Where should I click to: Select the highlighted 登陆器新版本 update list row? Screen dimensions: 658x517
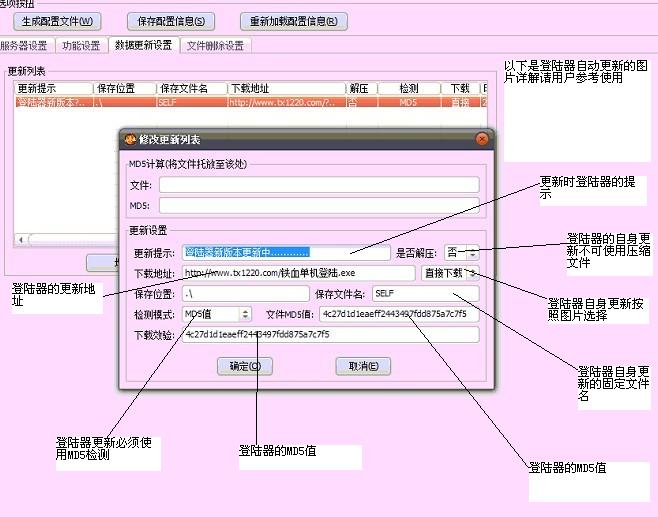251,102
